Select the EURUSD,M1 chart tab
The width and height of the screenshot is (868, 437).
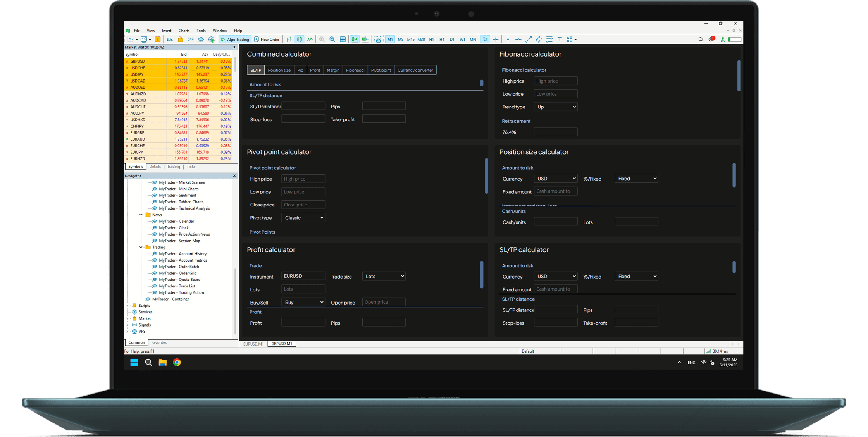253,344
